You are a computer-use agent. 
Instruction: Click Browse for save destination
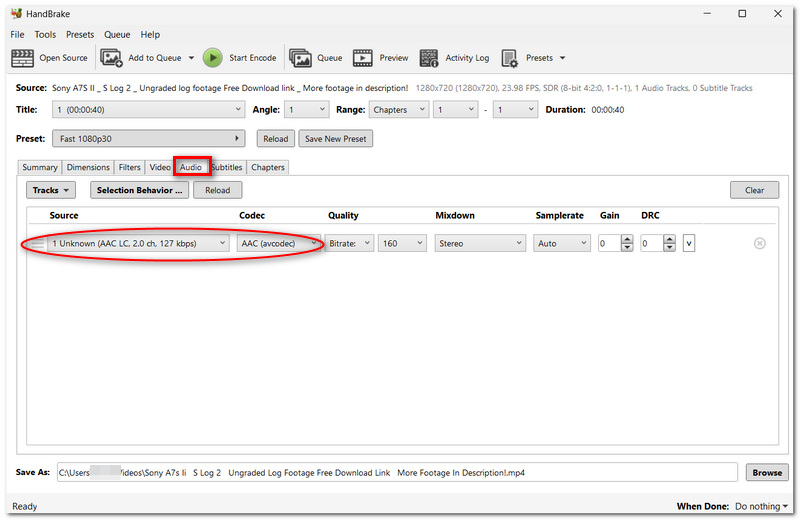click(767, 473)
